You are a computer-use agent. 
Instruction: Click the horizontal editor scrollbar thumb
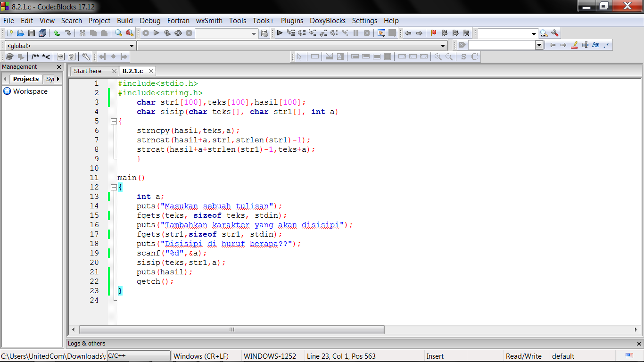[x=232, y=329]
